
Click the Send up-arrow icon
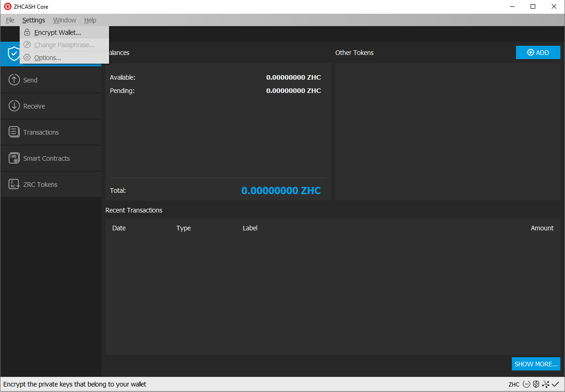click(x=14, y=80)
